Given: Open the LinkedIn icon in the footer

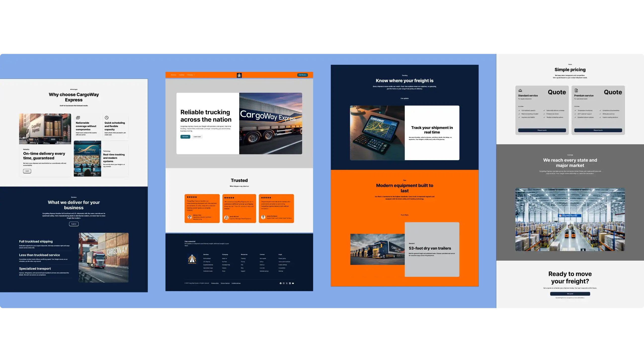Looking at the screenshot, I should tap(290, 283).
